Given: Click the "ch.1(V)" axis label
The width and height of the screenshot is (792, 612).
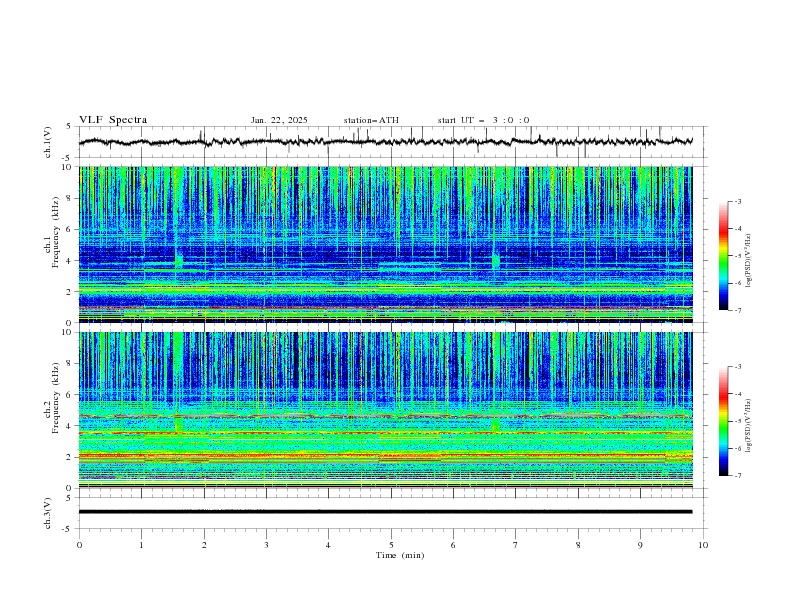Looking at the screenshot, I should coord(47,142).
